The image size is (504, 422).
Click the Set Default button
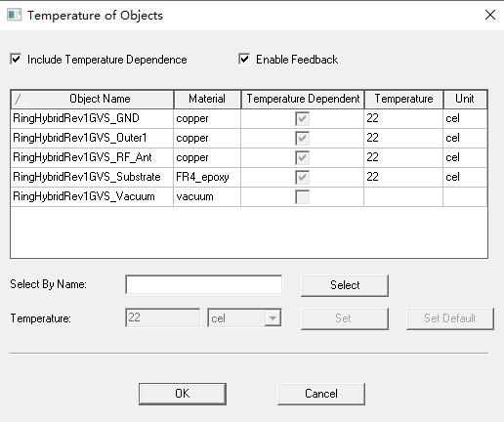(450, 318)
